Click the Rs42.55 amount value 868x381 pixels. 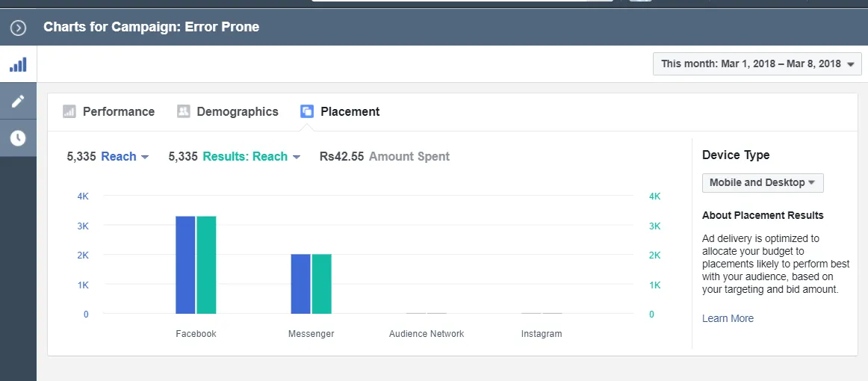[341, 157]
